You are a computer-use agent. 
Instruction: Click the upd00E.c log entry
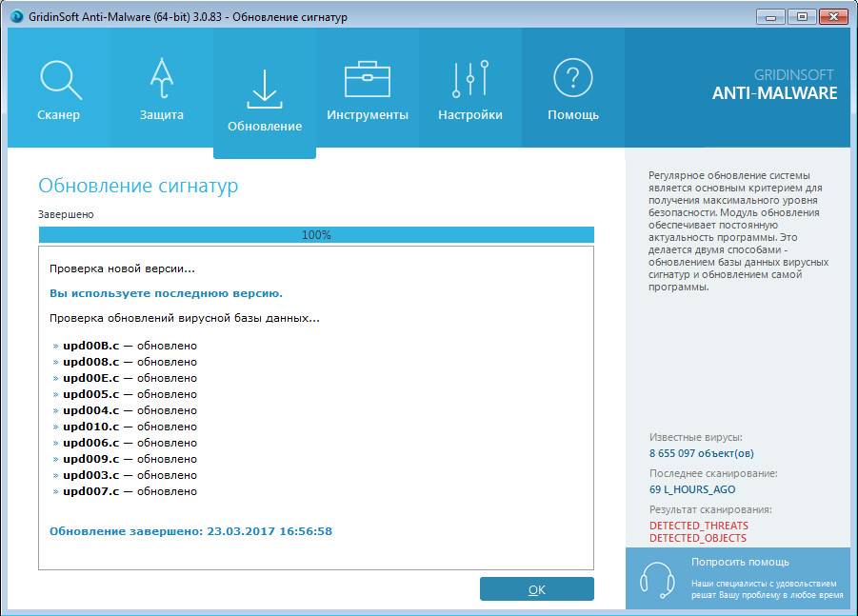click(125, 378)
